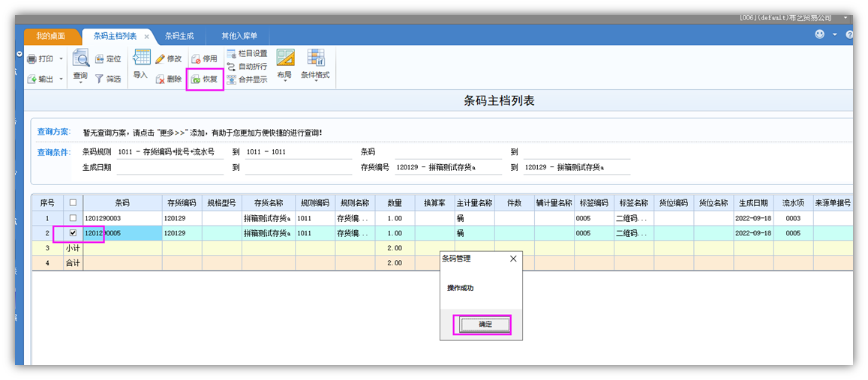
Task: Expand the 查询 dropdown arrow
Action: click(x=81, y=83)
